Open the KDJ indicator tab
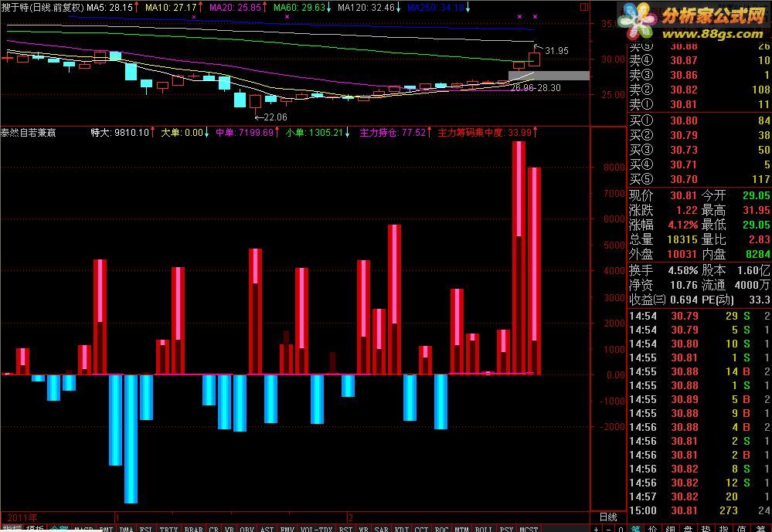Screen dimensions: 772x532 tap(402, 530)
